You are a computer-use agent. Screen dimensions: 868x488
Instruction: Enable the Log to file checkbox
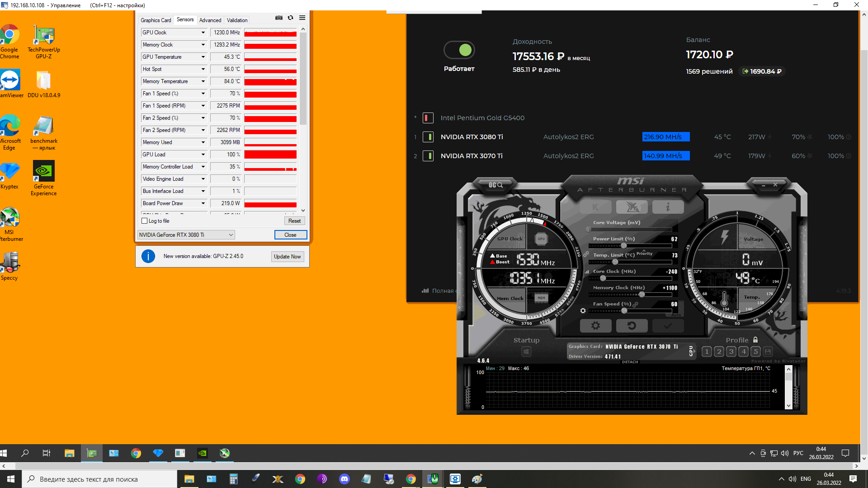pyautogui.click(x=145, y=221)
